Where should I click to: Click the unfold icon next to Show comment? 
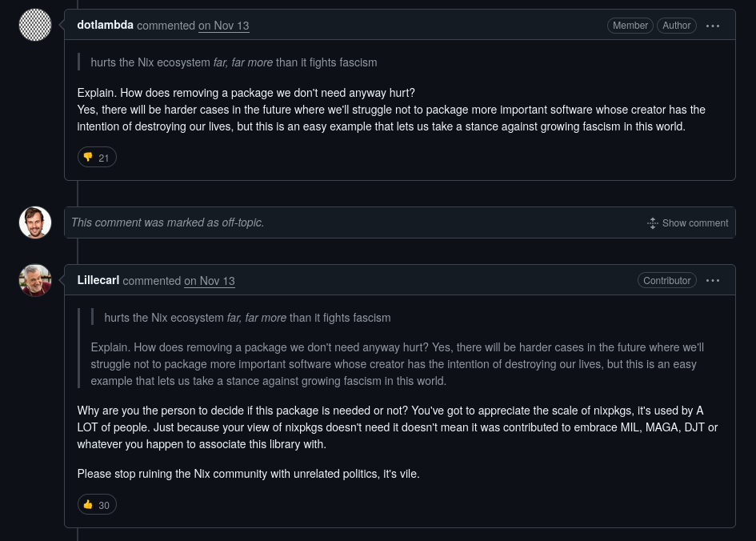tap(652, 222)
